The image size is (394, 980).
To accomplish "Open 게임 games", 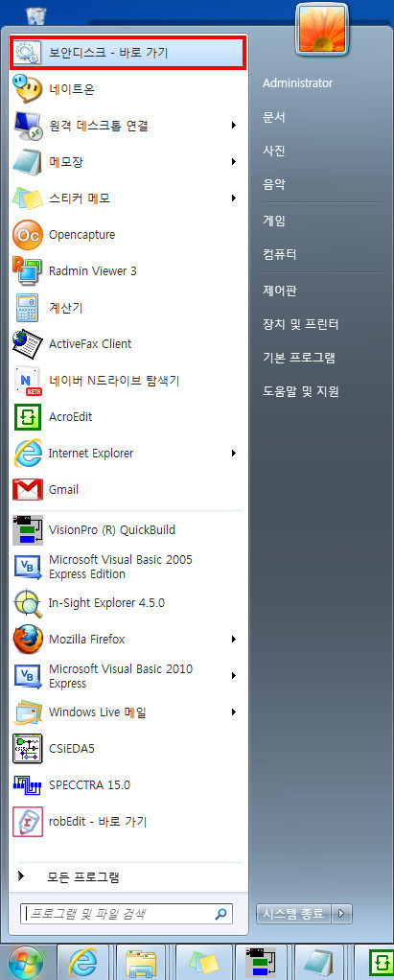I will tap(273, 221).
